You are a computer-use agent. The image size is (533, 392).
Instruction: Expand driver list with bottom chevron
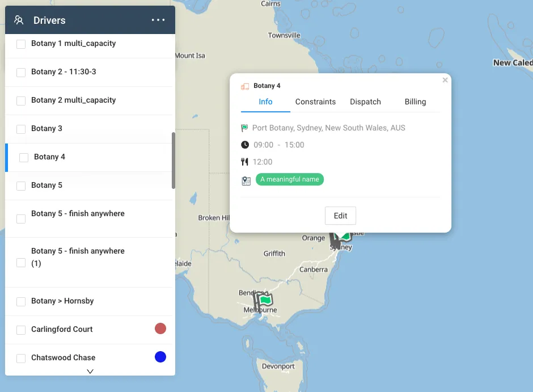pos(90,371)
